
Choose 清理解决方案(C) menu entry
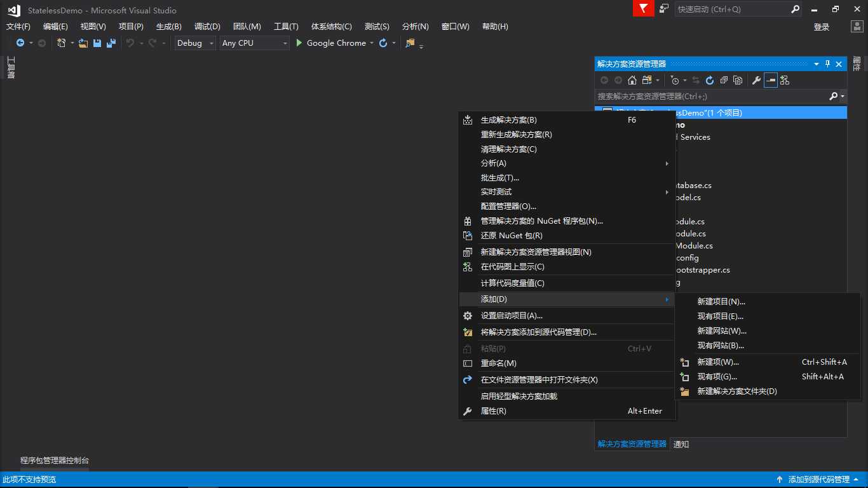(567, 149)
